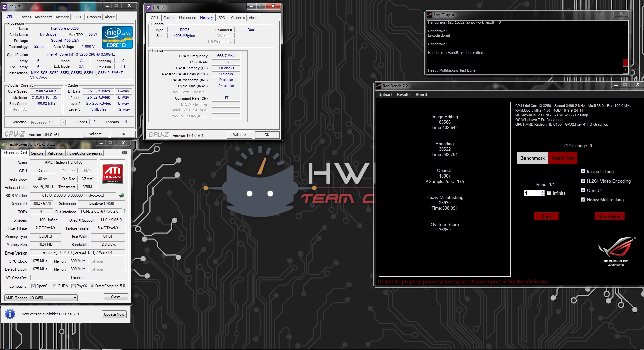Click the Unable to parse system specs message

click(x=463, y=282)
